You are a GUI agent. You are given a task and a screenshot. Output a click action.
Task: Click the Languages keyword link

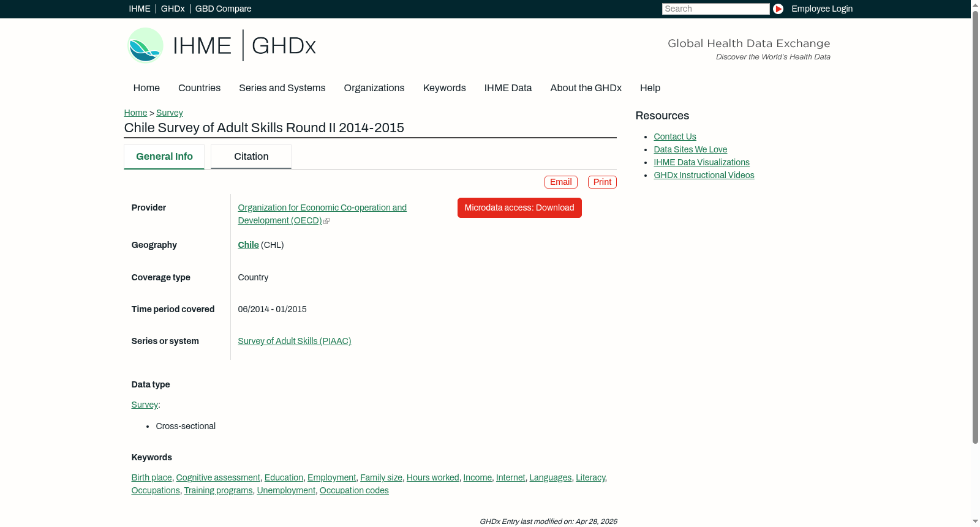(x=551, y=477)
